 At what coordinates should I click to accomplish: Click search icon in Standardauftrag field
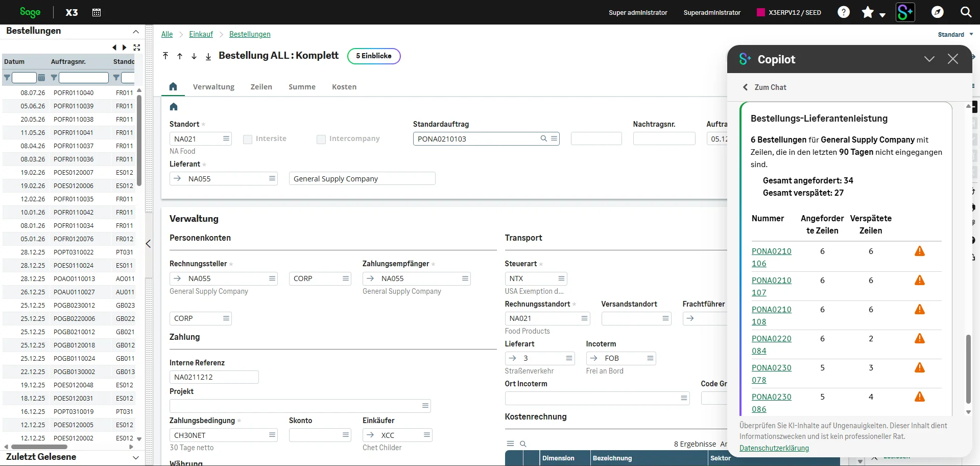pyautogui.click(x=544, y=138)
